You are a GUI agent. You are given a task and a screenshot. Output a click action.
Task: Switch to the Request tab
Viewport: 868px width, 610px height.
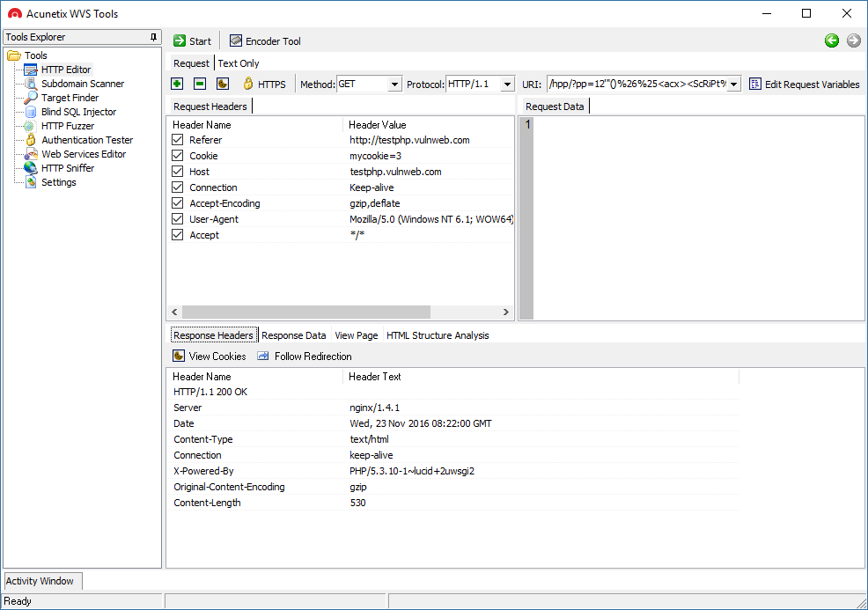pyautogui.click(x=191, y=63)
